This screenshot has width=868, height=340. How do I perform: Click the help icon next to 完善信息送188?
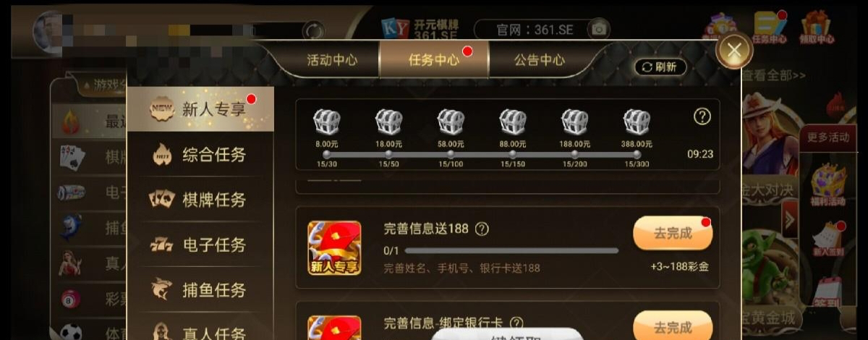pos(482,229)
